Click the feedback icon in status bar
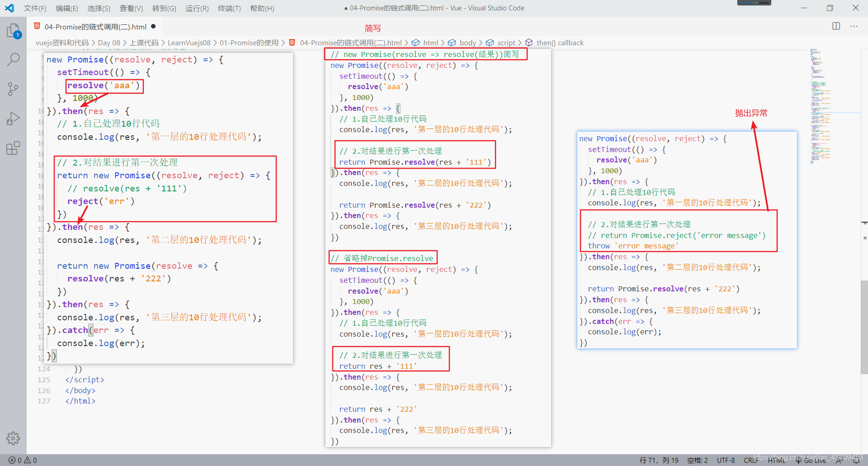 (x=839, y=460)
